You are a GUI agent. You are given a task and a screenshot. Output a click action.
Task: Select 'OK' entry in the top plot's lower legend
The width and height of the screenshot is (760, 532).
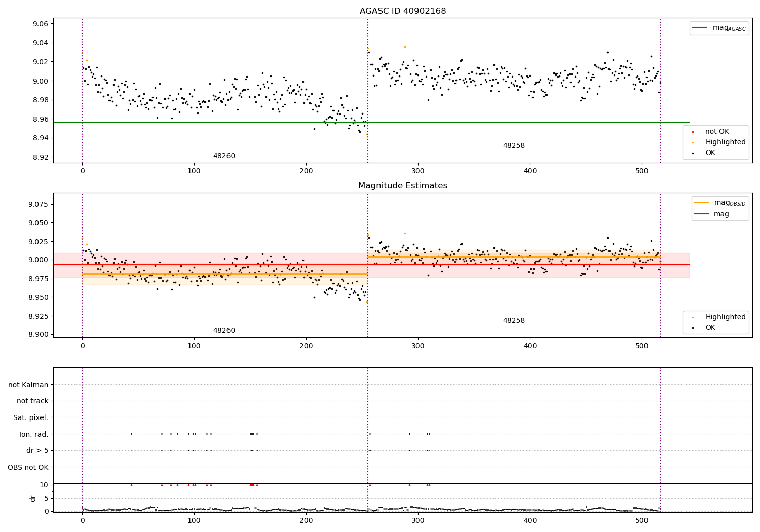click(710, 153)
